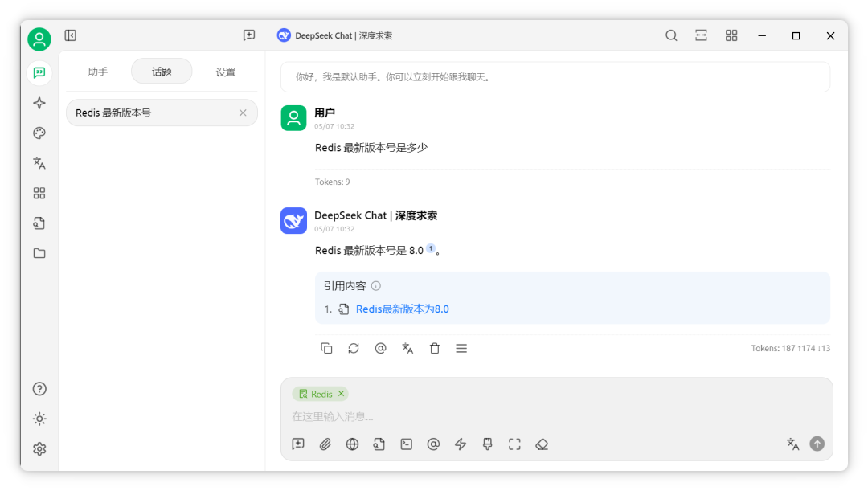Screen dimensions: 868x491
Task: Open the user profile avatar in sidebar
Action: pyautogui.click(x=39, y=39)
